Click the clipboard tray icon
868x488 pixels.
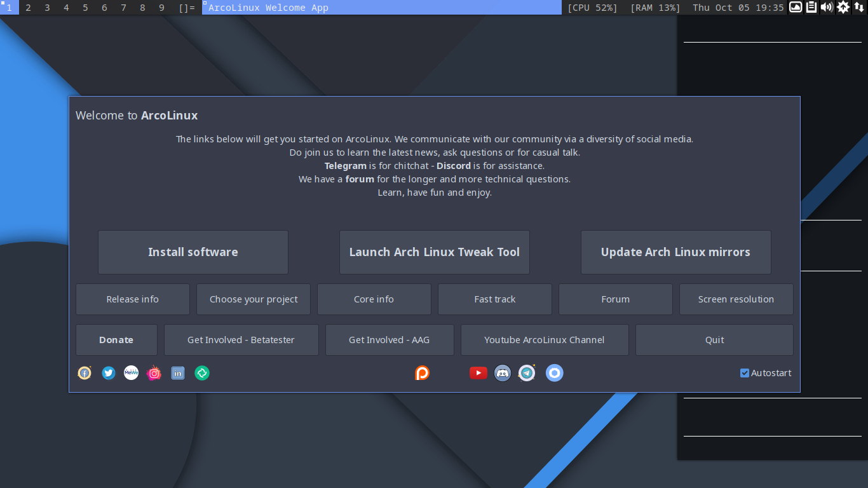click(811, 7)
